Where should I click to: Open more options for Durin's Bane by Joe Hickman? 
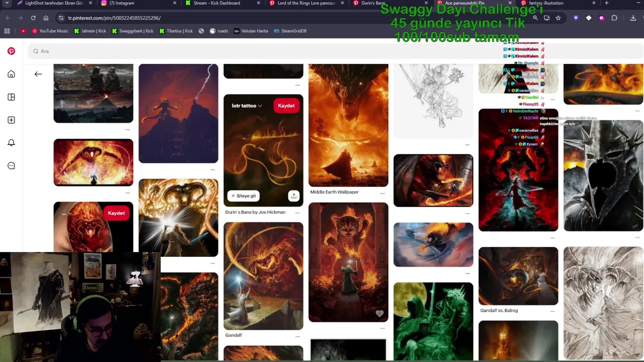pos(297,213)
